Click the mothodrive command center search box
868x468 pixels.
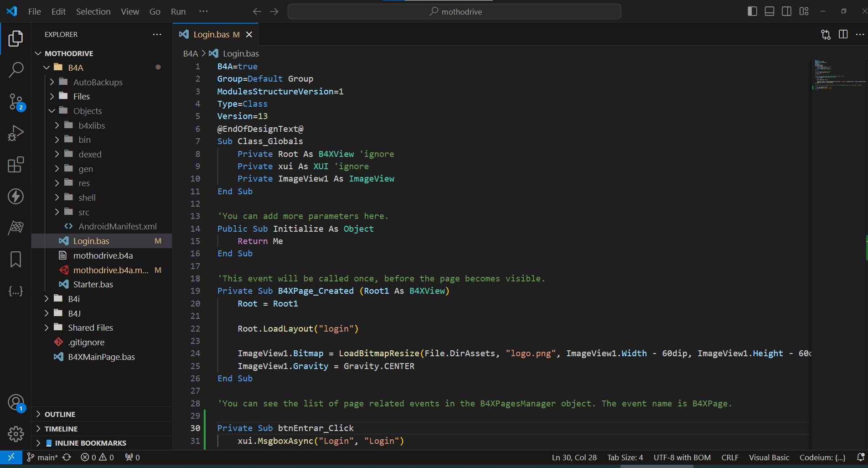(x=454, y=11)
